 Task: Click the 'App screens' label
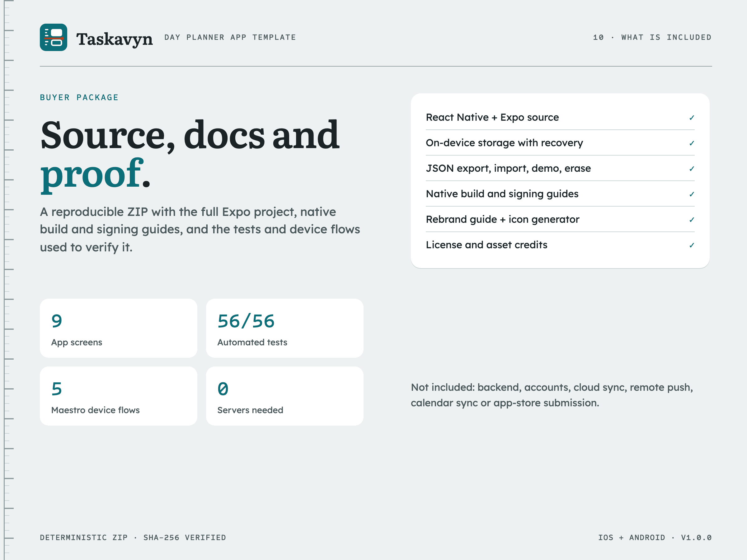[77, 342]
